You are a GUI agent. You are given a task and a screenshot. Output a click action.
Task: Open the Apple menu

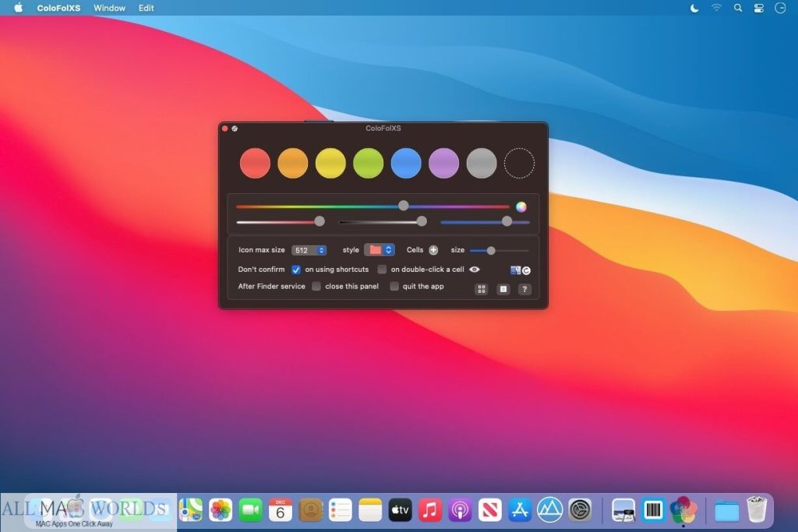19,8
